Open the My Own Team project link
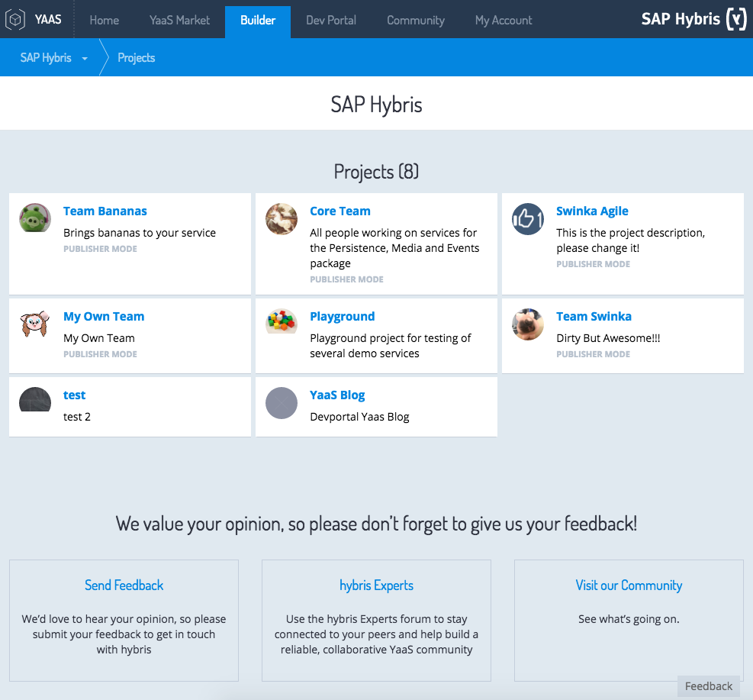753x700 pixels. coord(104,316)
